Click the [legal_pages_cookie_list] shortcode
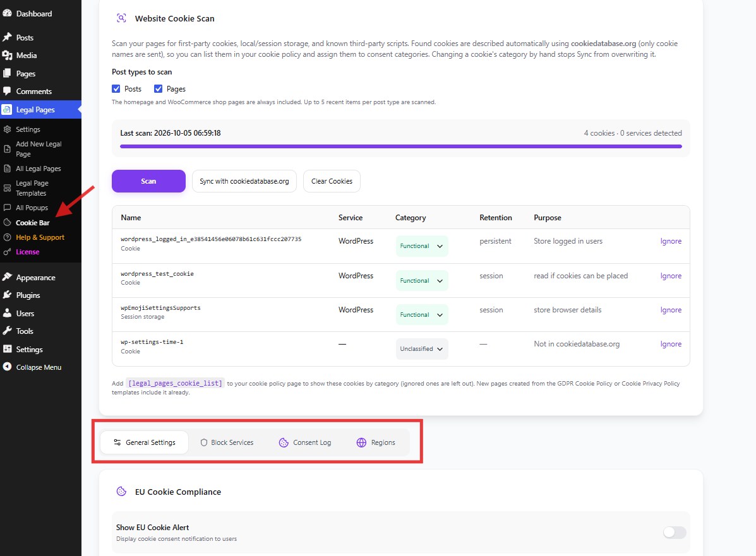Screen dimensions: 756x556 [x=176, y=384]
